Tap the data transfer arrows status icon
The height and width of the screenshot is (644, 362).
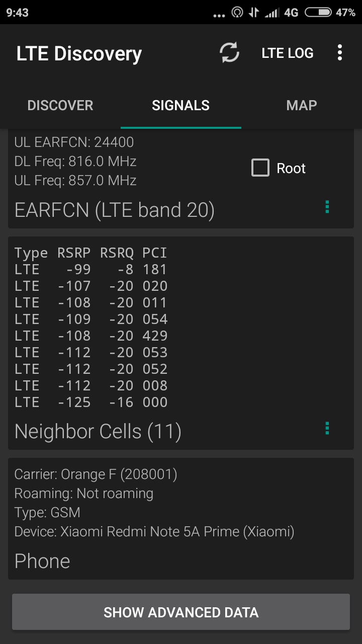click(x=254, y=13)
